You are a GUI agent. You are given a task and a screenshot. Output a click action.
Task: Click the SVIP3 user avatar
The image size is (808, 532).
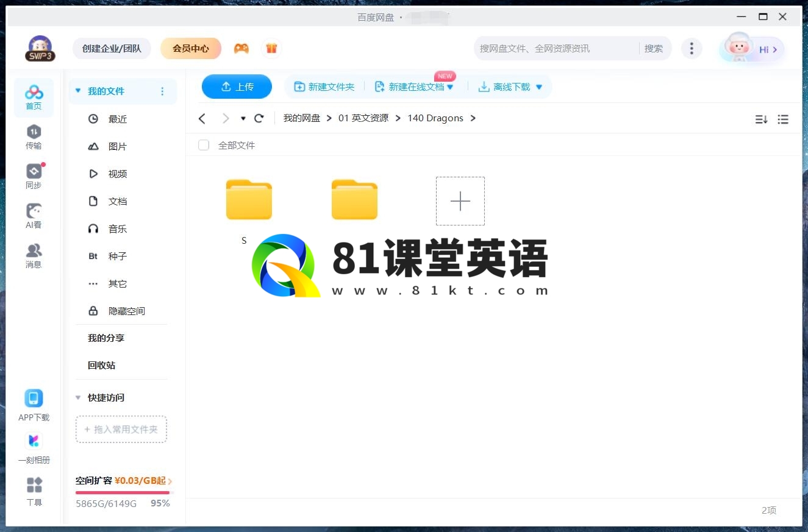coord(40,48)
